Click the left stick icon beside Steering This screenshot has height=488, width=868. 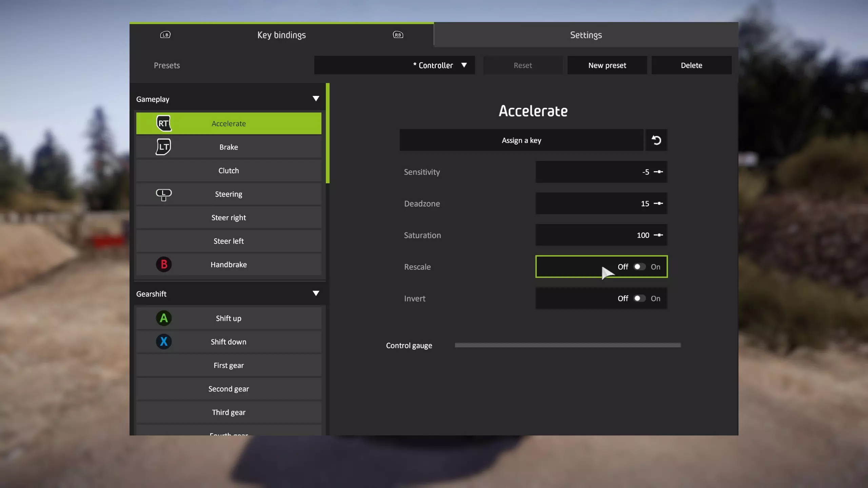pos(163,195)
